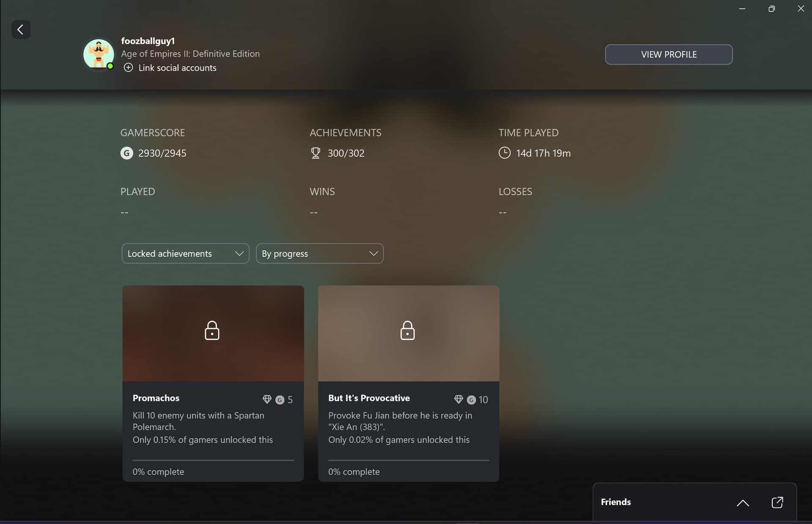Click the achievements trophy icon
The width and height of the screenshot is (812, 524).
click(x=315, y=153)
